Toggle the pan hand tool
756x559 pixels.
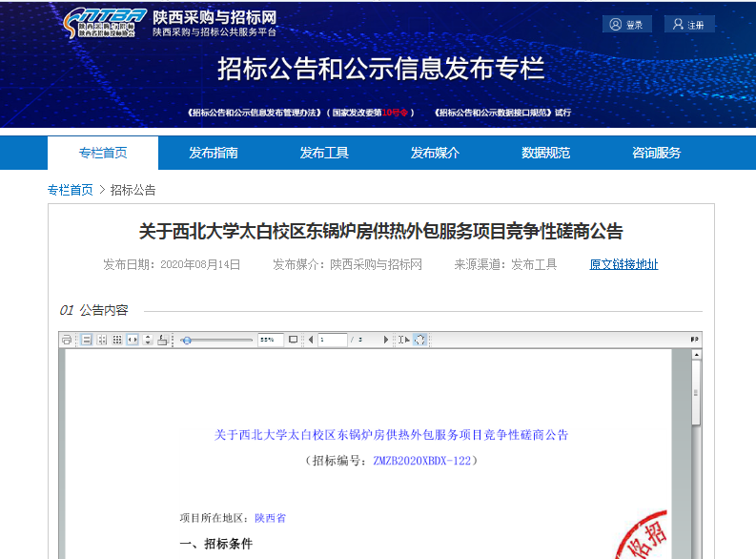point(419,340)
